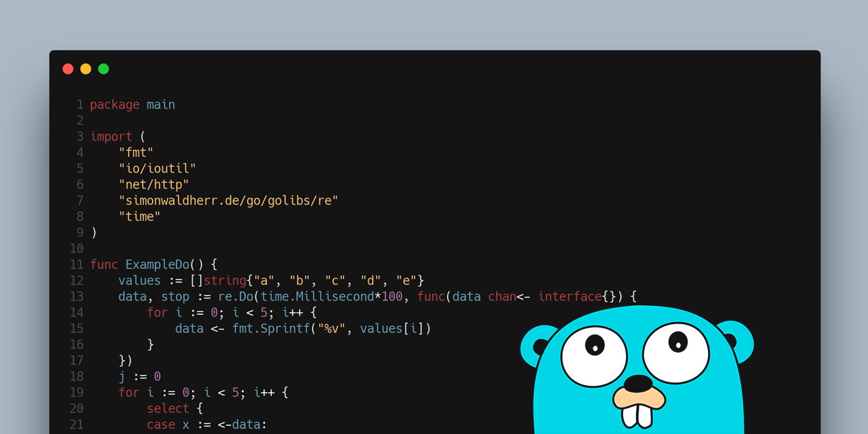Click the Go gopher mascot image

click(637, 370)
